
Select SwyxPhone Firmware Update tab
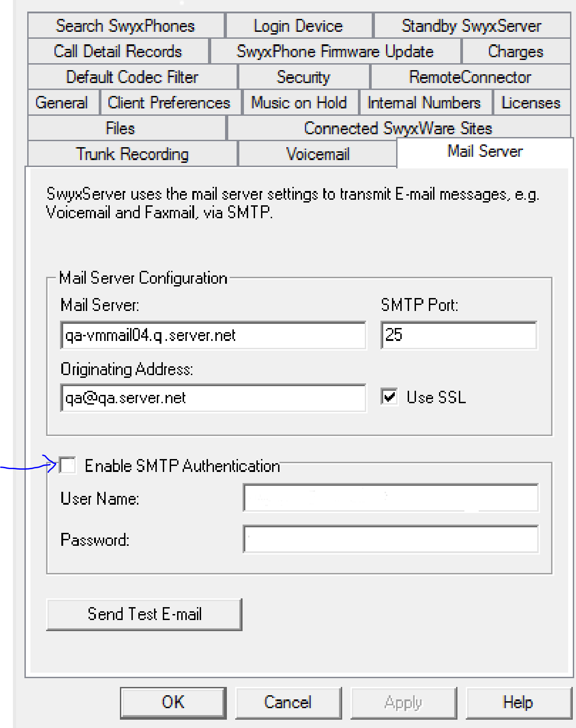tap(335, 51)
